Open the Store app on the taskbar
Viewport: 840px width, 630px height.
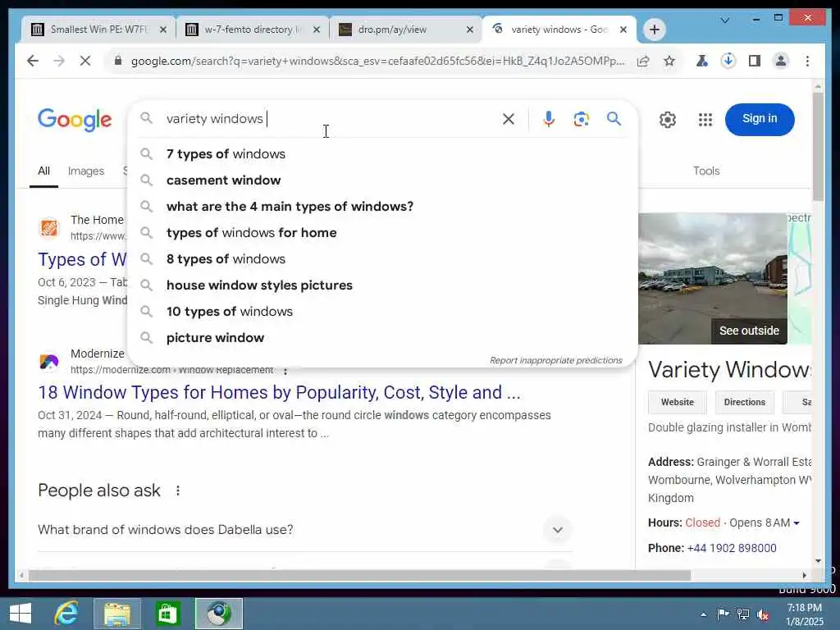(x=167, y=614)
